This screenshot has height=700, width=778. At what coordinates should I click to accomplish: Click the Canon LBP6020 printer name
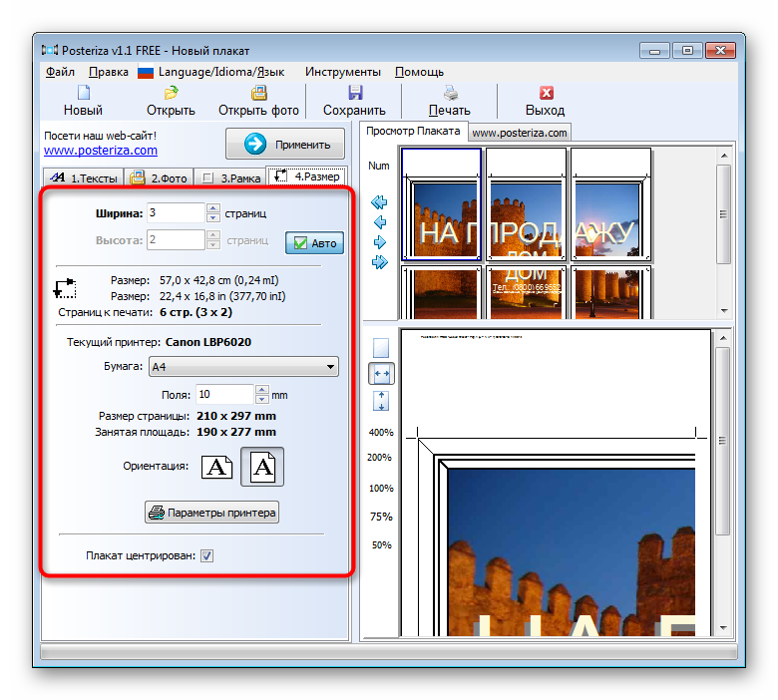pyautogui.click(x=208, y=342)
